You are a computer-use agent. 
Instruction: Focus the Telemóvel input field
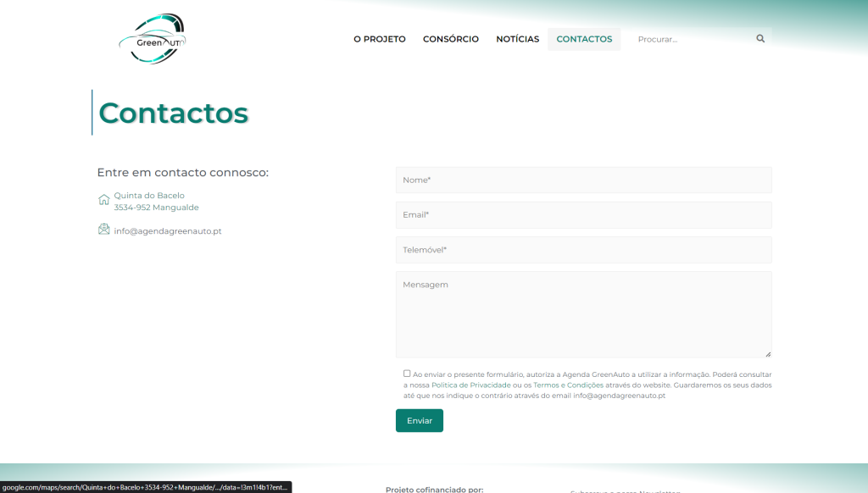(x=583, y=250)
